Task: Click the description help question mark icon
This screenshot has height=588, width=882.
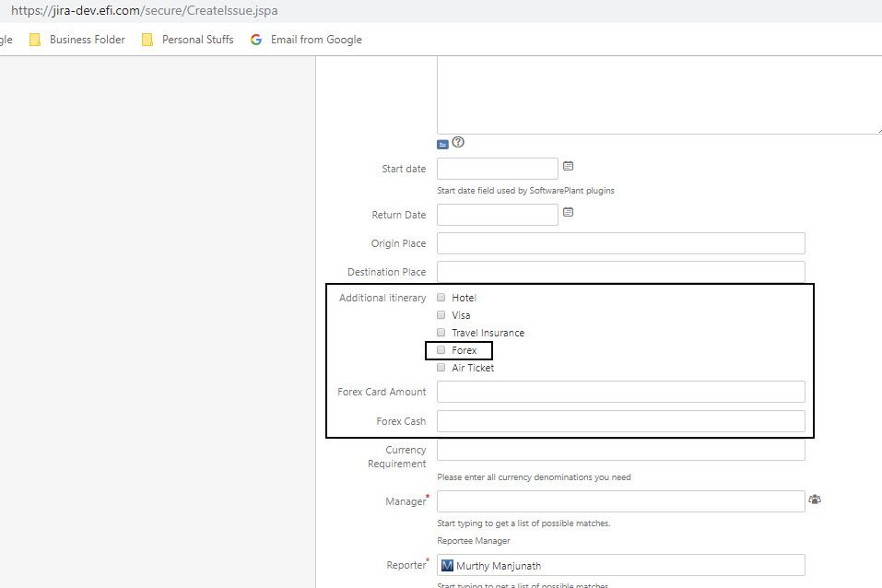Action: point(458,143)
